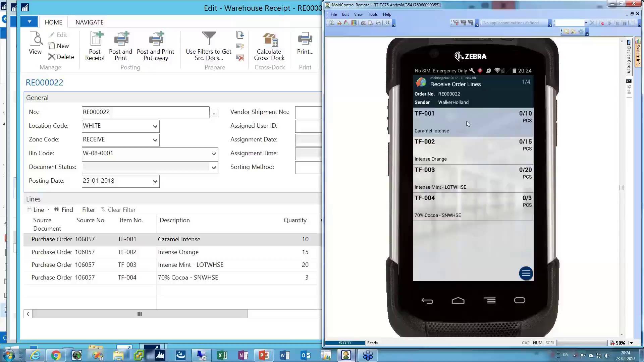Open the Location Code dropdown
Image resolution: width=644 pixels, height=362 pixels.
(x=155, y=126)
